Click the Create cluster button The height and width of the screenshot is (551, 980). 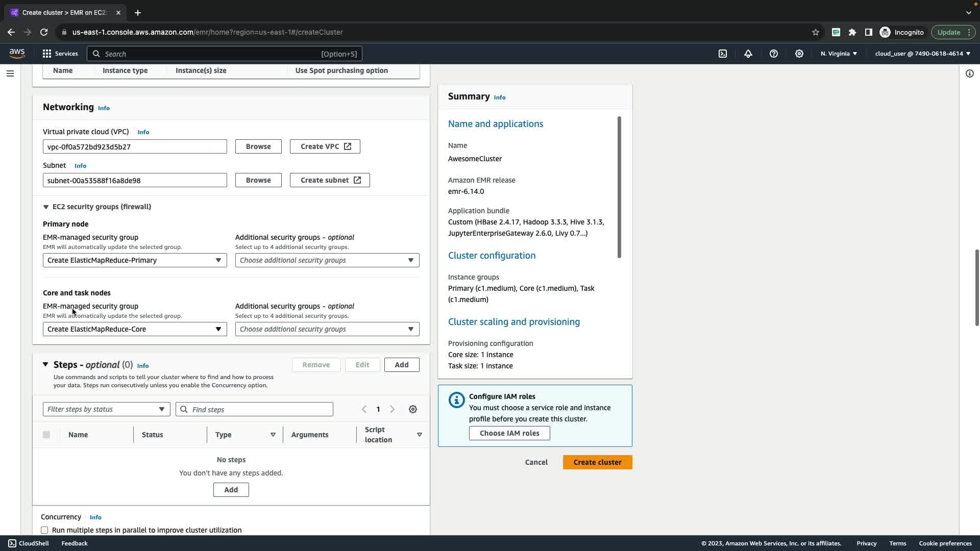click(597, 462)
